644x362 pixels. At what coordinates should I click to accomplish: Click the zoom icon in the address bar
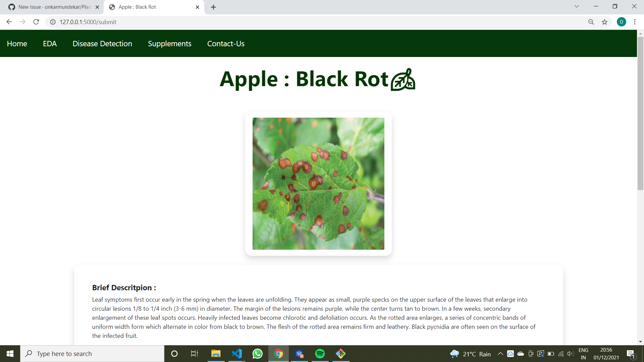[x=591, y=22]
